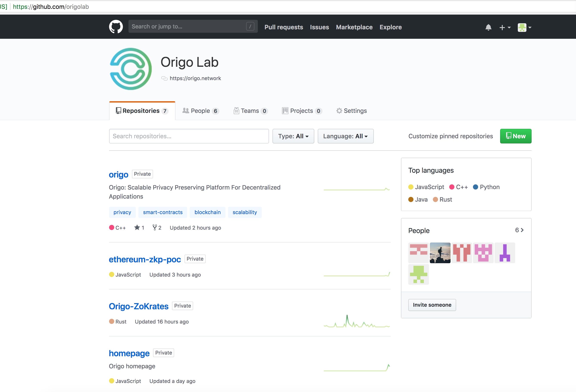Image resolution: width=576 pixels, height=392 pixels.
Task: Select the blockchain topic tag
Action: tap(207, 212)
